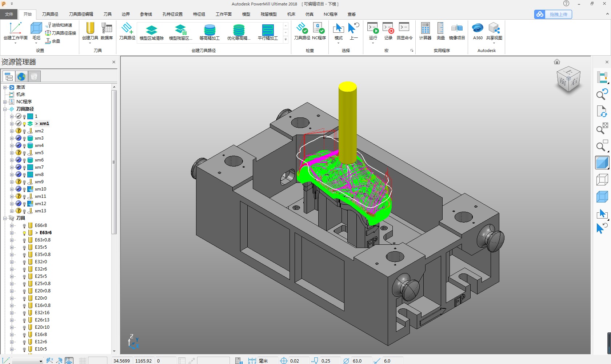611x364 pixels.
Task: Click 刀具路径连接 toolpath connections
Action: [x=61, y=33]
